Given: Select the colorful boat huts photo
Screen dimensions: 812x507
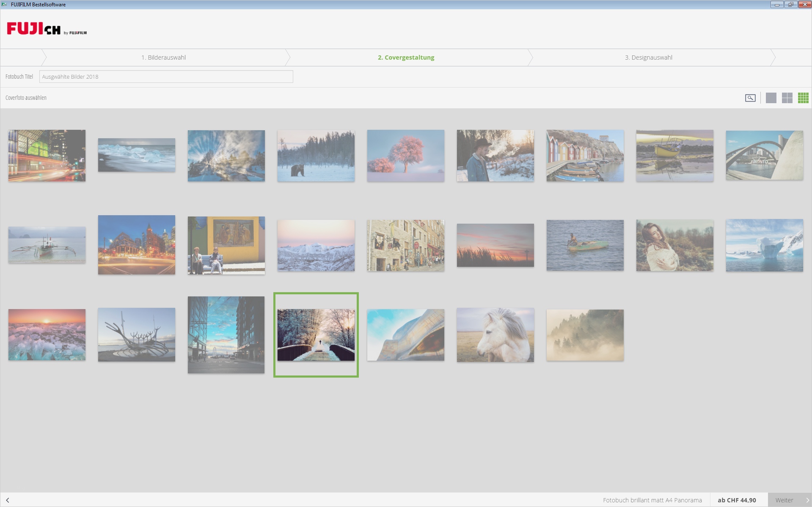Looking at the screenshot, I should point(585,156).
